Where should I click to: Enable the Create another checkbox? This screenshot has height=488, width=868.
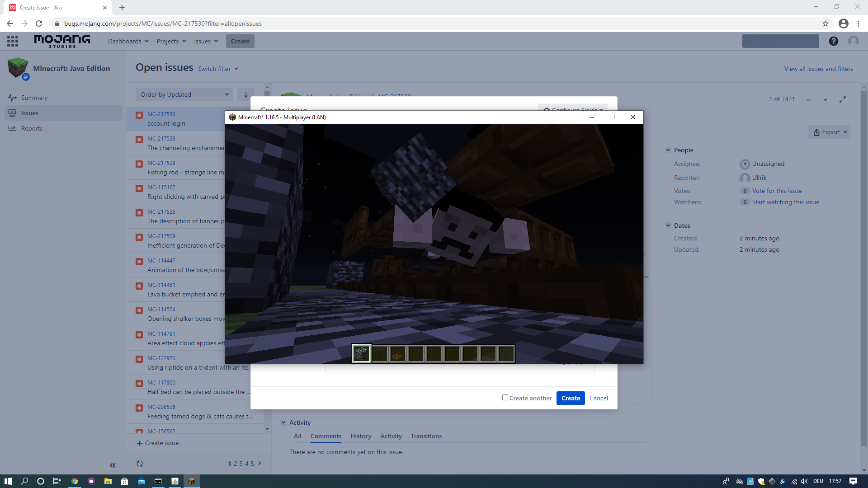tap(505, 398)
